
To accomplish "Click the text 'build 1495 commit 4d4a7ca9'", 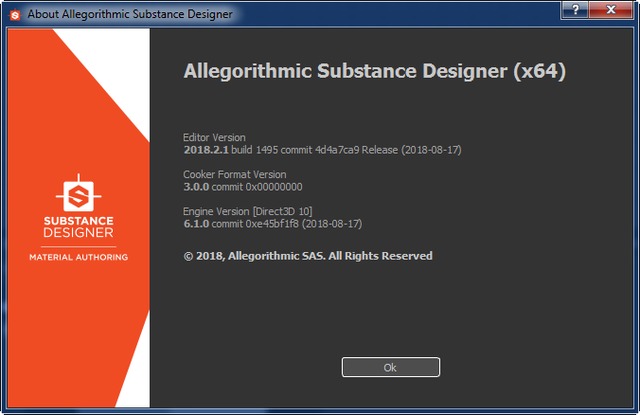I will coord(295,150).
